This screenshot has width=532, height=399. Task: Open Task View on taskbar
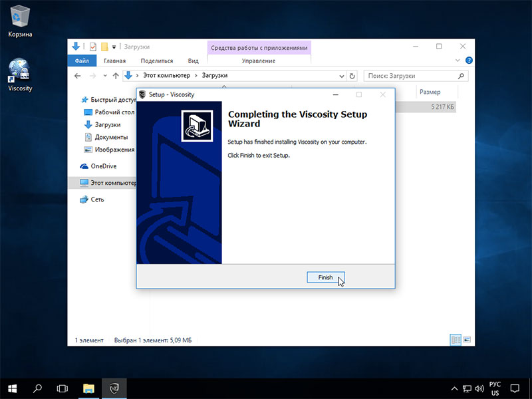(x=63, y=388)
